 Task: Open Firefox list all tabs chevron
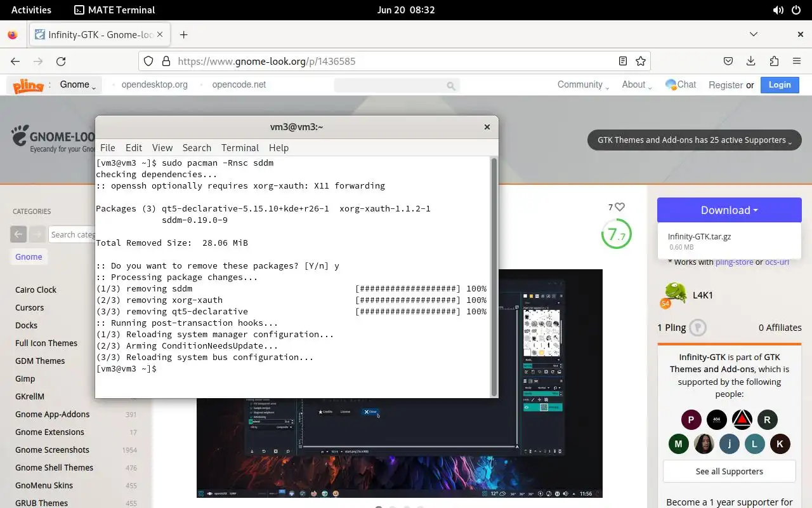(x=754, y=34)
